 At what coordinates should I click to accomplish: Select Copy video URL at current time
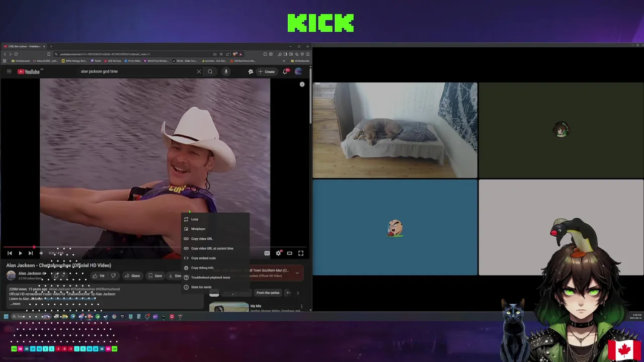point(215,248)
